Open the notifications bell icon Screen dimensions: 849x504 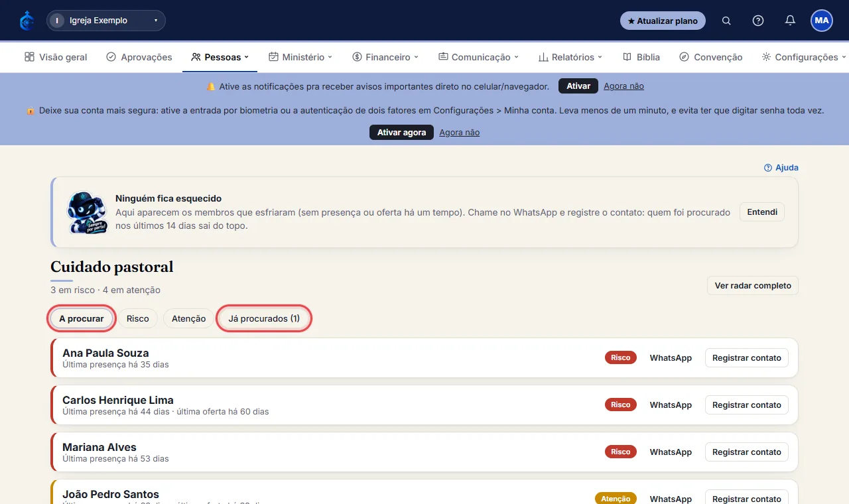(x=790, y=21)
